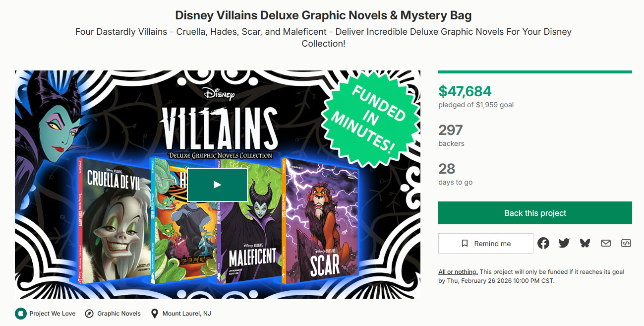The width and height of the screenshot is (644, 326).
Task: Share project via email envelope icon
Action: pyautogui.click(x=605, y=243)
